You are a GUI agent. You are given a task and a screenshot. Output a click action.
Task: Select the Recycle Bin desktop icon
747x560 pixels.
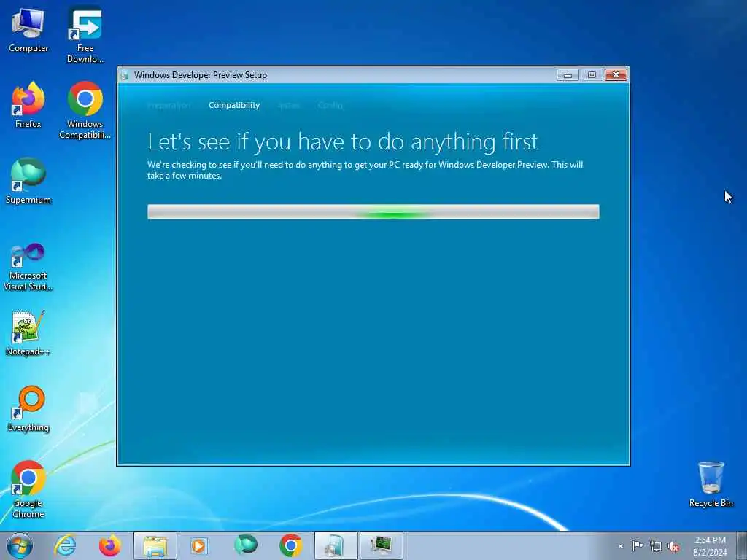click(x=711, y=485)
